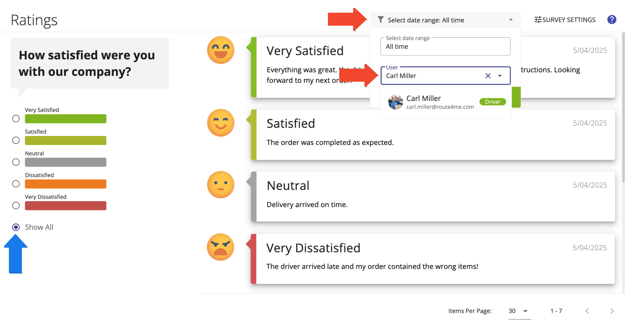Go to the next page arrow
Screen dimensions: 644x333
(612, 311)
